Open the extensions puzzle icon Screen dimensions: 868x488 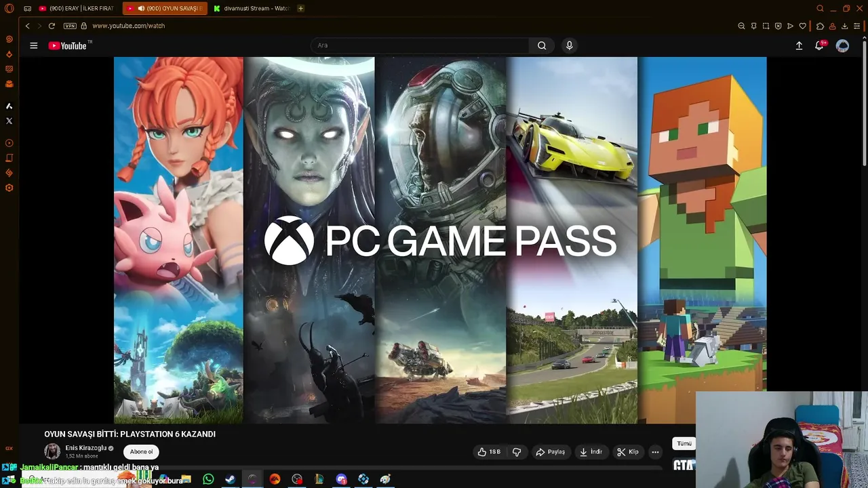(820, 26)
